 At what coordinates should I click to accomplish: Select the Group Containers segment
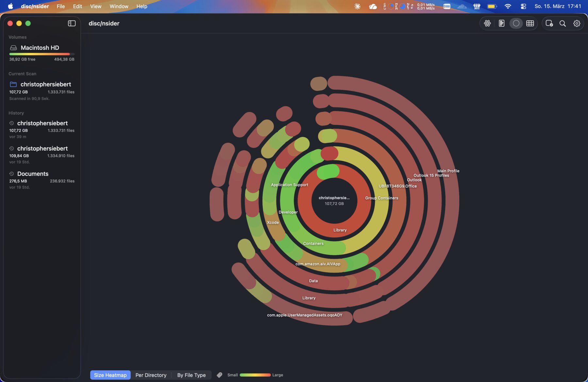click(x=382, y=198)
